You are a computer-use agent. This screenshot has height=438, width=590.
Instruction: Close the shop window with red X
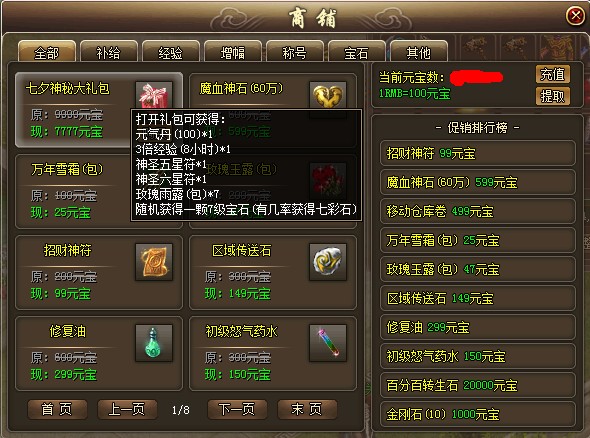pos(575,16)
